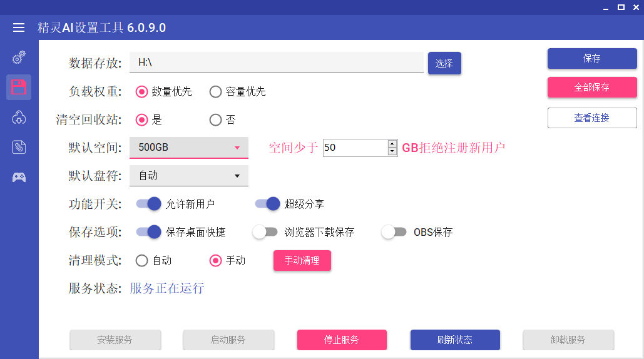Screen dimensions: 644x359
Task: Open the hamburger menu
Action: [19, 28]
